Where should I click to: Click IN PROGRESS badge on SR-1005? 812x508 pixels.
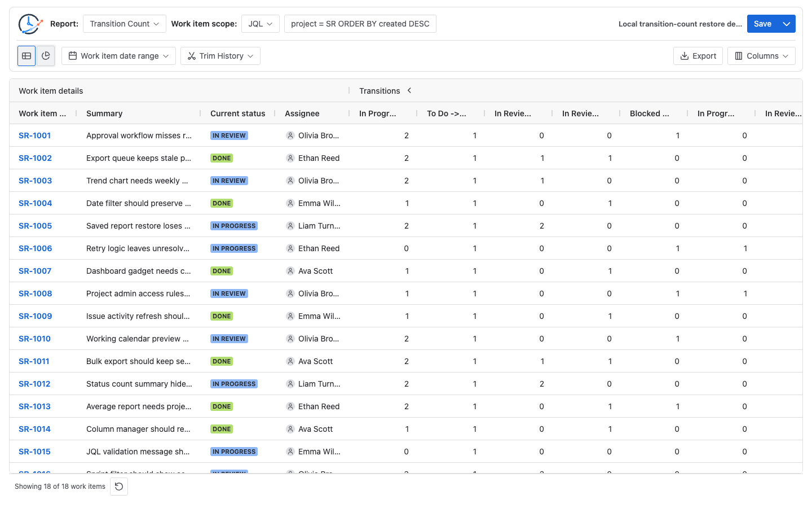pos(234,226)
